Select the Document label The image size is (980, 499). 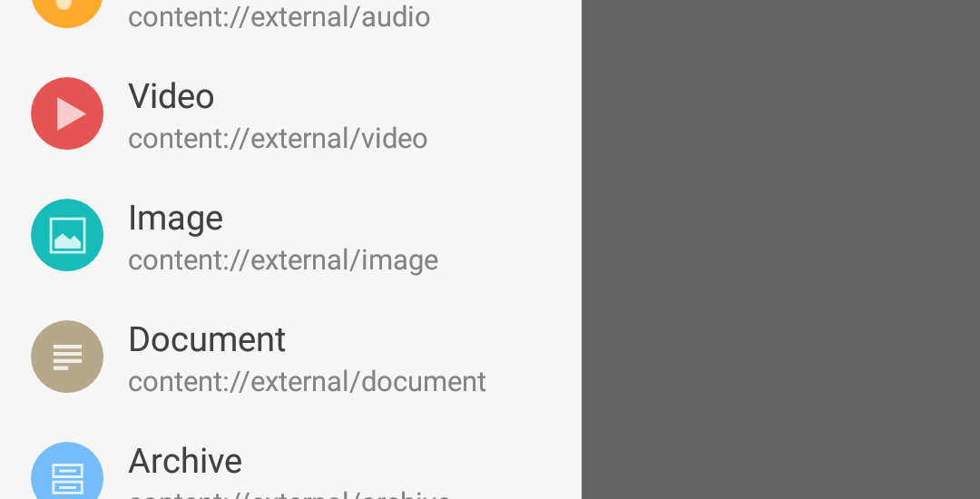(x=207, y=339)
